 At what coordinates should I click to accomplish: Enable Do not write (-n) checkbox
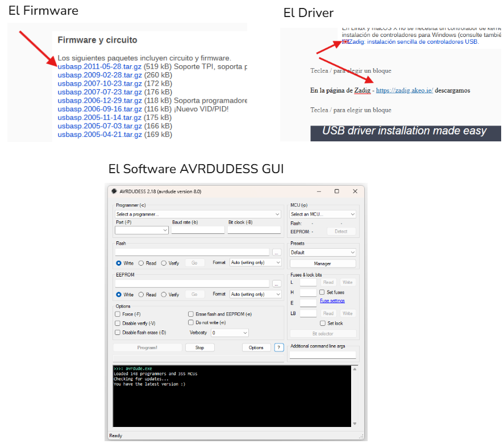tap(191, 322)
